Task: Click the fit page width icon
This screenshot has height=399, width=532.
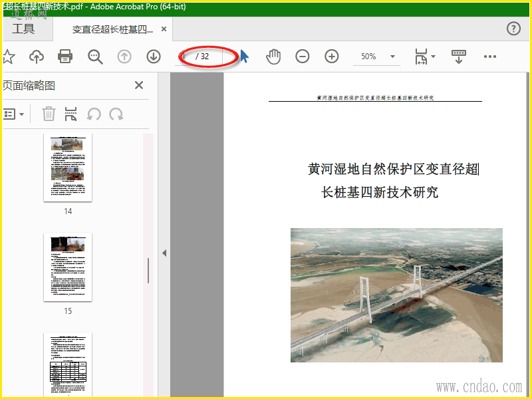Action: tap(421, 57)
